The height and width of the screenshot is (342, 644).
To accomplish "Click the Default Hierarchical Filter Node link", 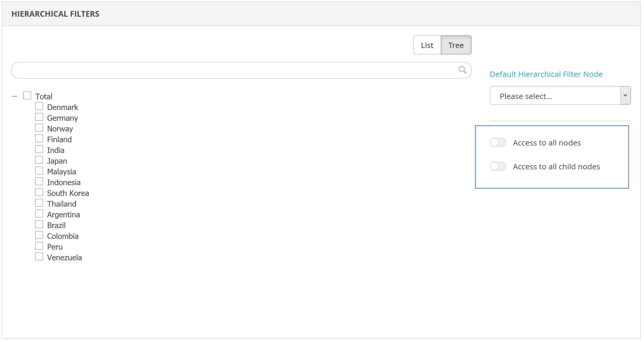I will 546,74.
